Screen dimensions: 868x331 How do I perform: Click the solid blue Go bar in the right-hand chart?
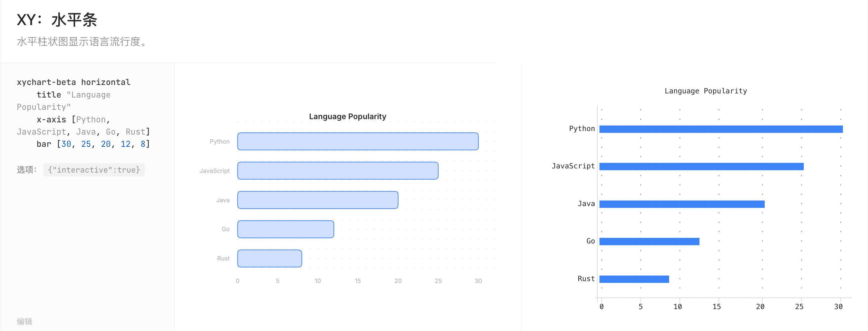[x=649, y=241]
